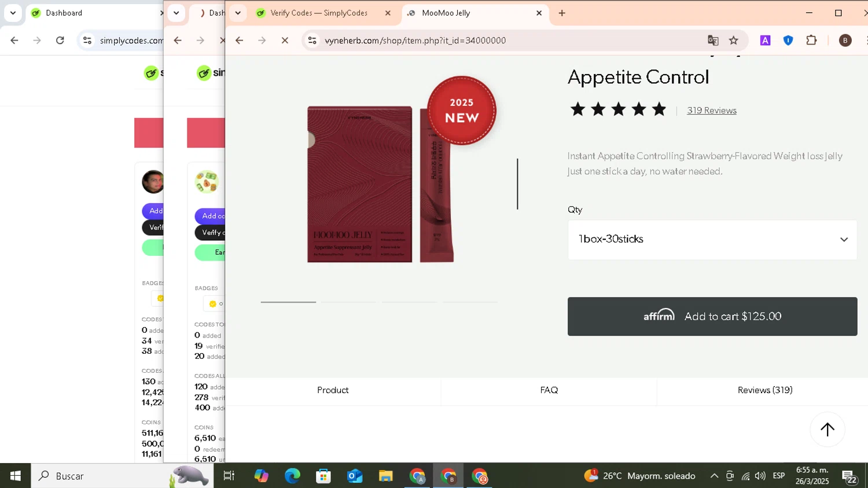Screen dimensions: 868x488
Task: Click the MooMoo Jelly product image
Action: [x=380, y=184]
